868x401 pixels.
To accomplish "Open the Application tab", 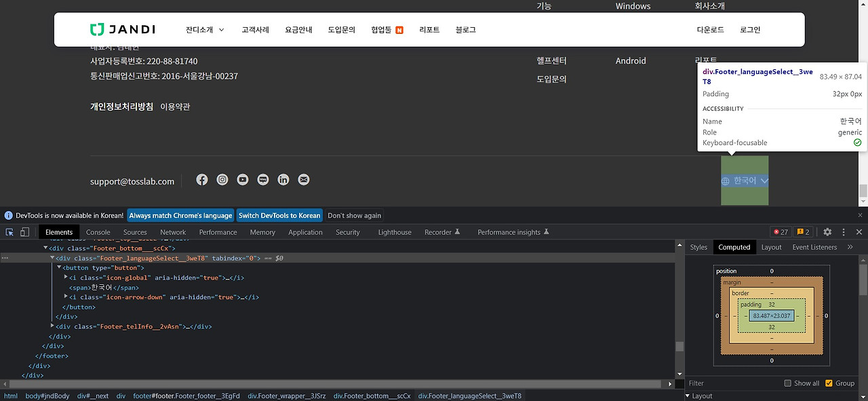I will 305,232.
